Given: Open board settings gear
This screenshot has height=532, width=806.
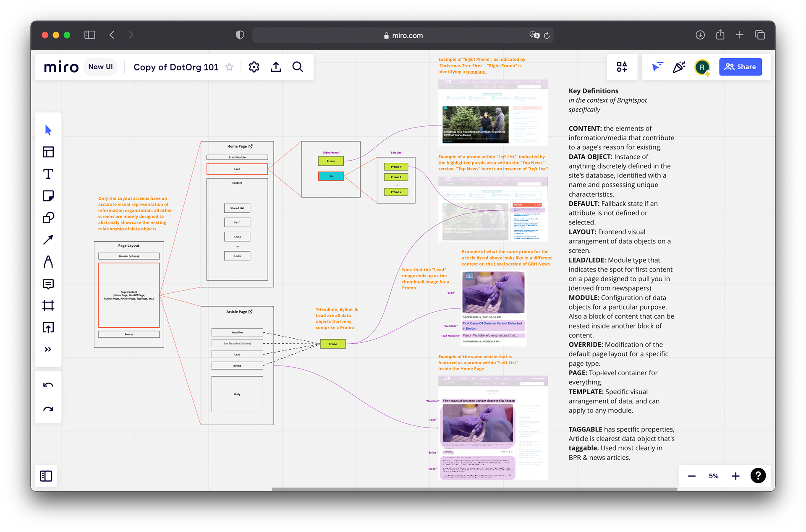Looking at the screenshot, I should coord(254,67).
